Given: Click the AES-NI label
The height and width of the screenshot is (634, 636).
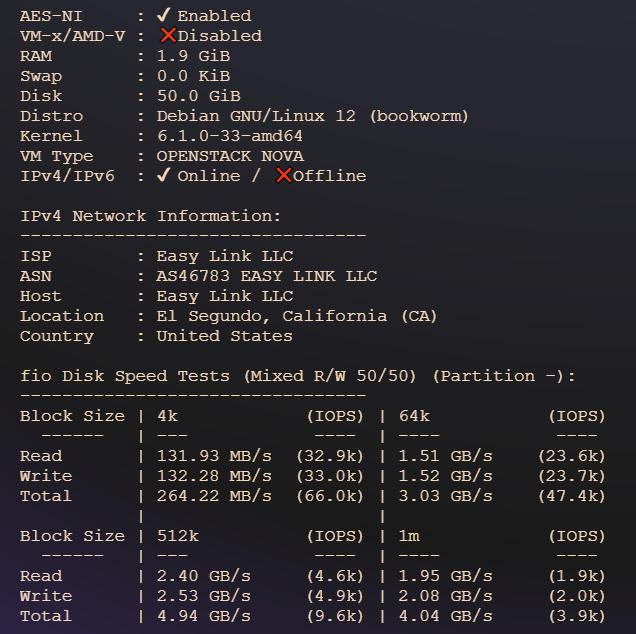Looking at the screenshot, I should point(51,16).
